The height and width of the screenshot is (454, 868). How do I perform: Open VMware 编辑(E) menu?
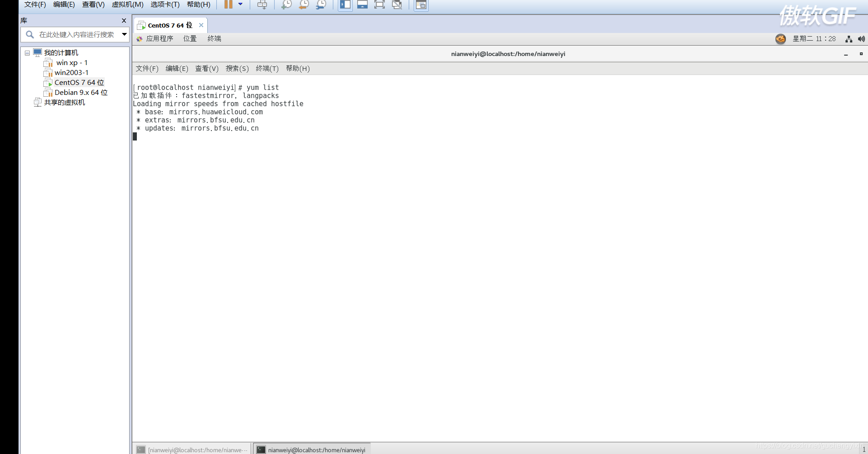[x=64, y=5]
